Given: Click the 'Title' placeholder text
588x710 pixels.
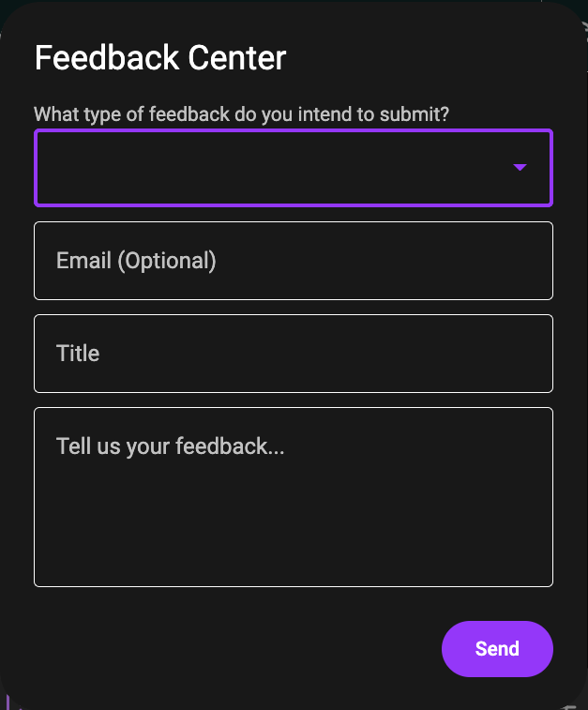Looking at the screenshot, I should [x=78, y=354].
